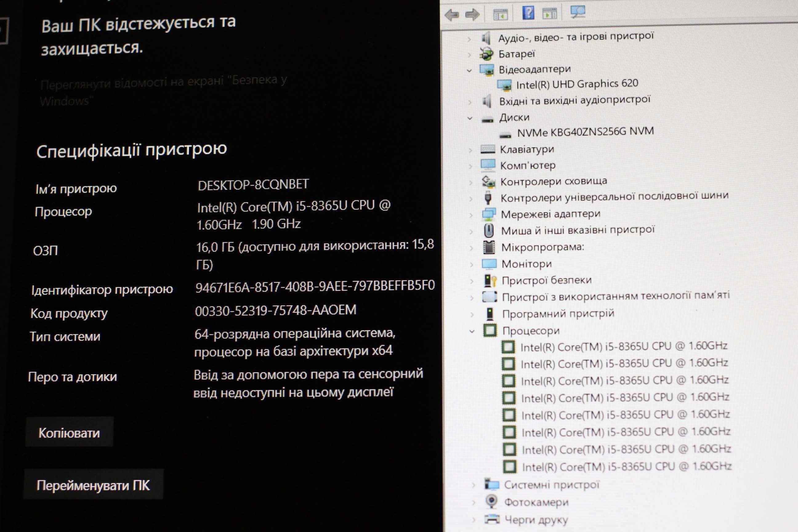Select the Мікропрограма firmware icon
The height and width of the screenshot is (532, 798).
point(489,247)
